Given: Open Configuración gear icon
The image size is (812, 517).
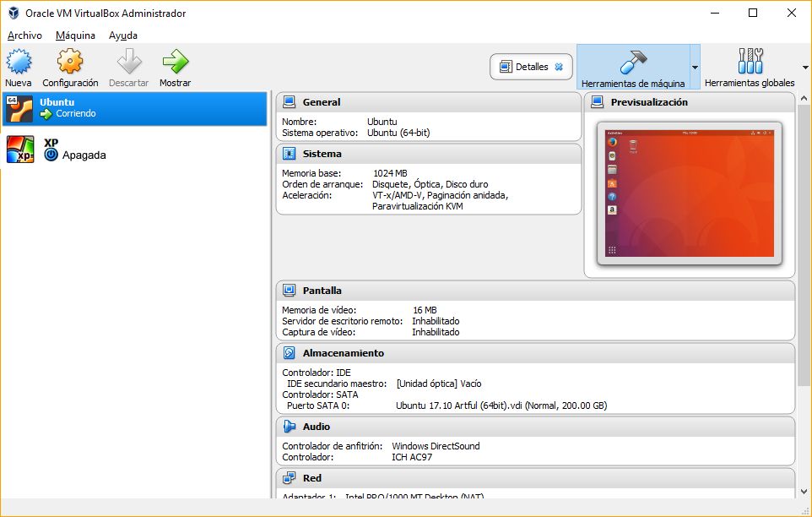Looking at the screenshot, I should point(70,61).
